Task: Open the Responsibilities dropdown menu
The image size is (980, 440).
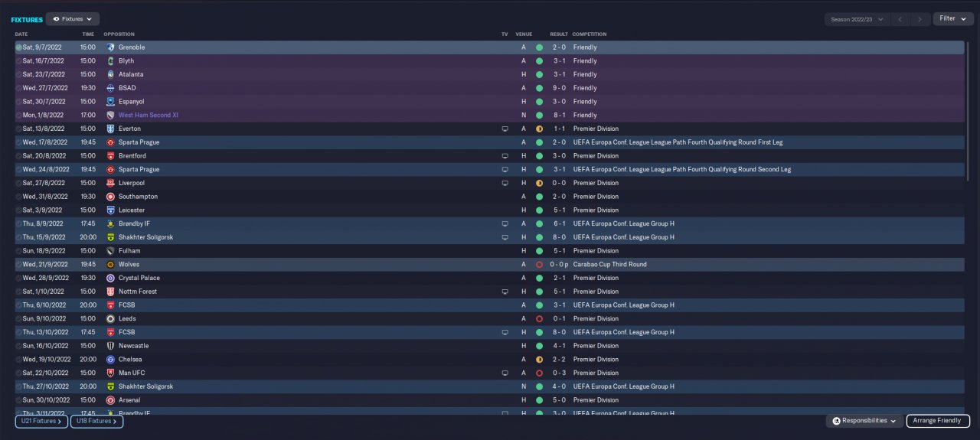Action: [864, 421]
